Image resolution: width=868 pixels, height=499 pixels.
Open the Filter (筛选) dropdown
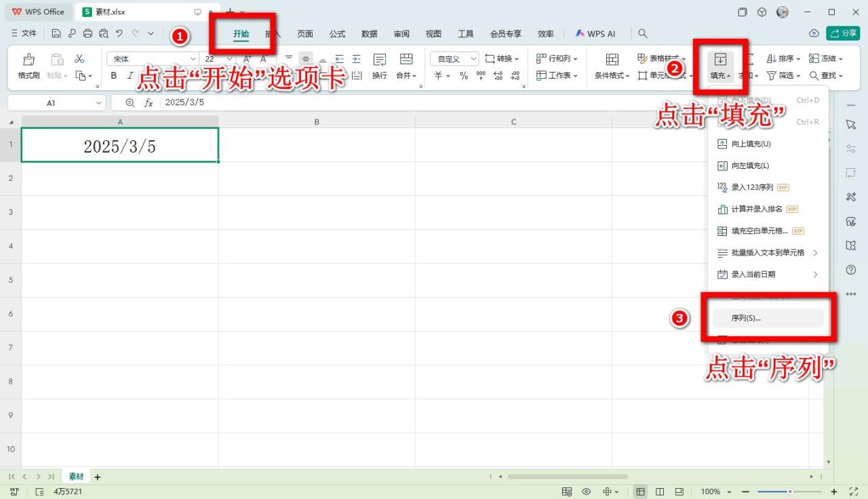tap(783, 75)
